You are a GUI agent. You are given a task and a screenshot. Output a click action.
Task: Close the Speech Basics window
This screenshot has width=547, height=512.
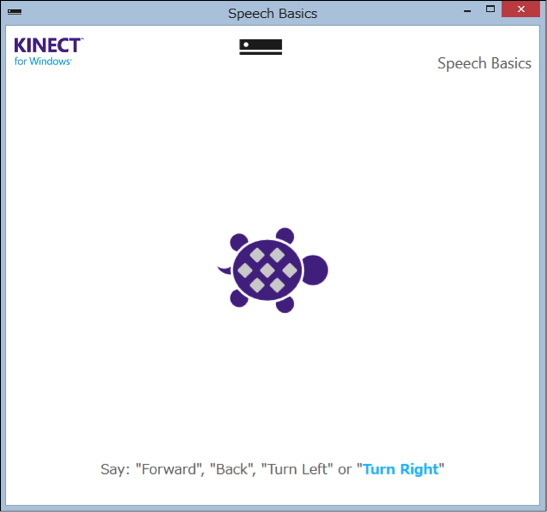point(521,9)
